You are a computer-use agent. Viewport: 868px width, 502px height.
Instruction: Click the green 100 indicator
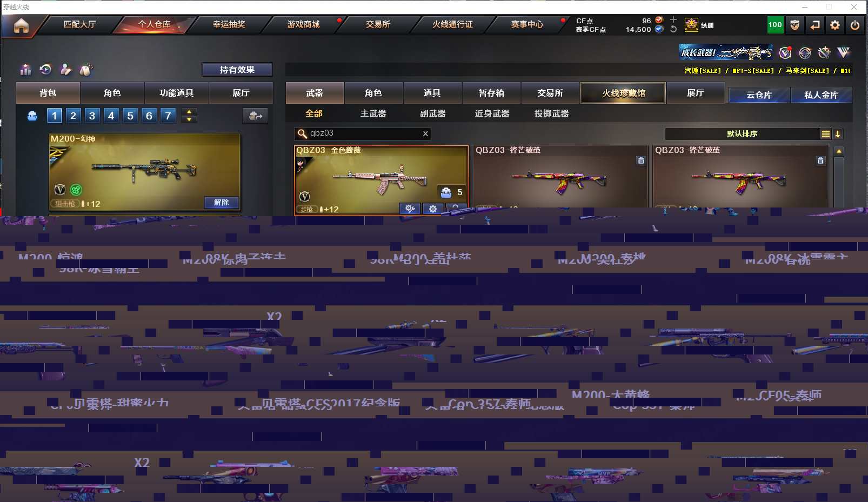point(775,25)
